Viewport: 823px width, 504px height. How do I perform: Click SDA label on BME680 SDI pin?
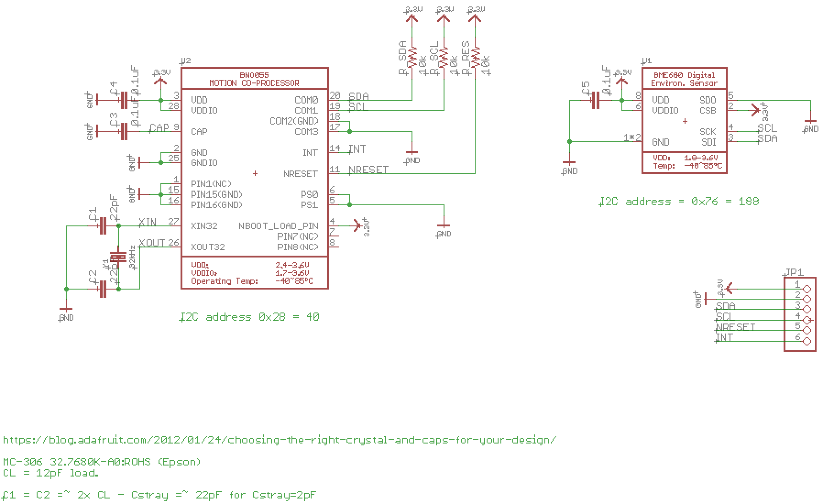point(768,138)
